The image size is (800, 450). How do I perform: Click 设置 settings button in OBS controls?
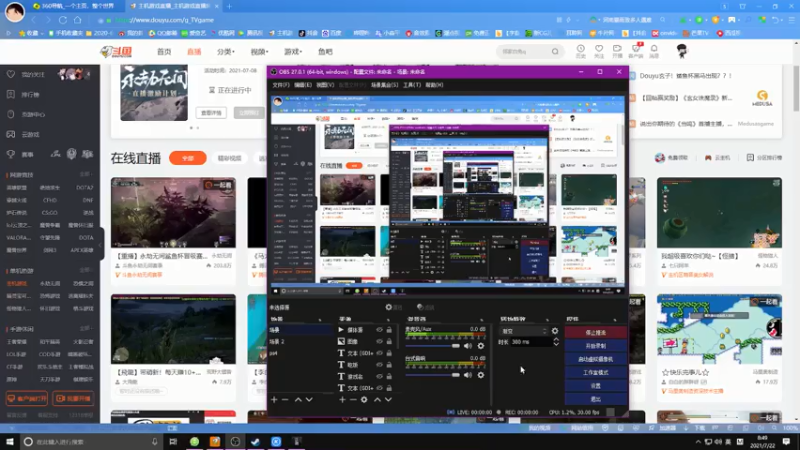click(595, 385)
